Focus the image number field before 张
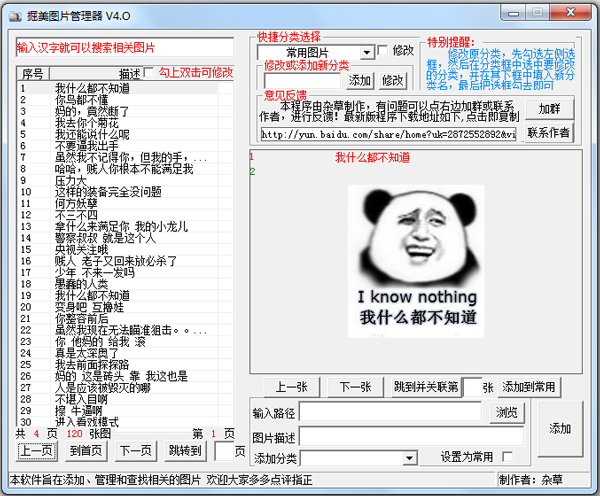 [x=473, y=387]
